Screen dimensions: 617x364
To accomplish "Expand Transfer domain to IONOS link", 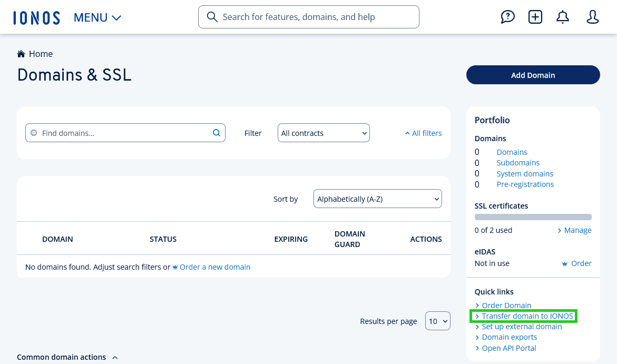I will (526, 316).
